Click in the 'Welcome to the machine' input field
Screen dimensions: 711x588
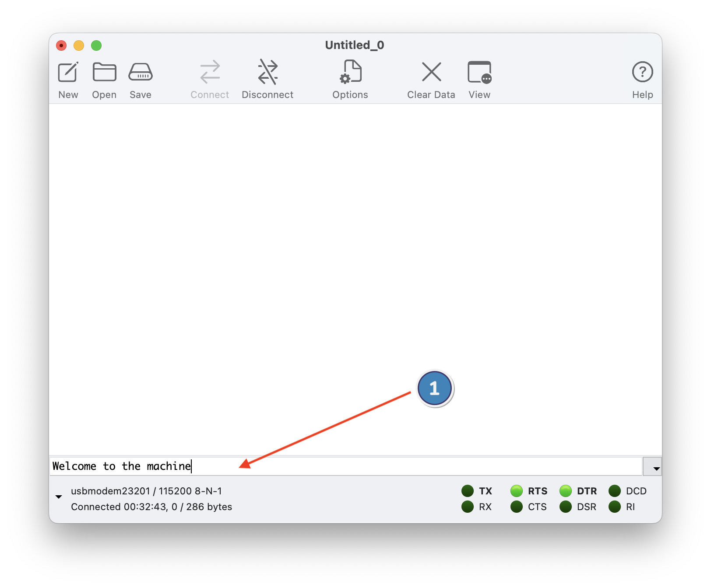(346, 466)
